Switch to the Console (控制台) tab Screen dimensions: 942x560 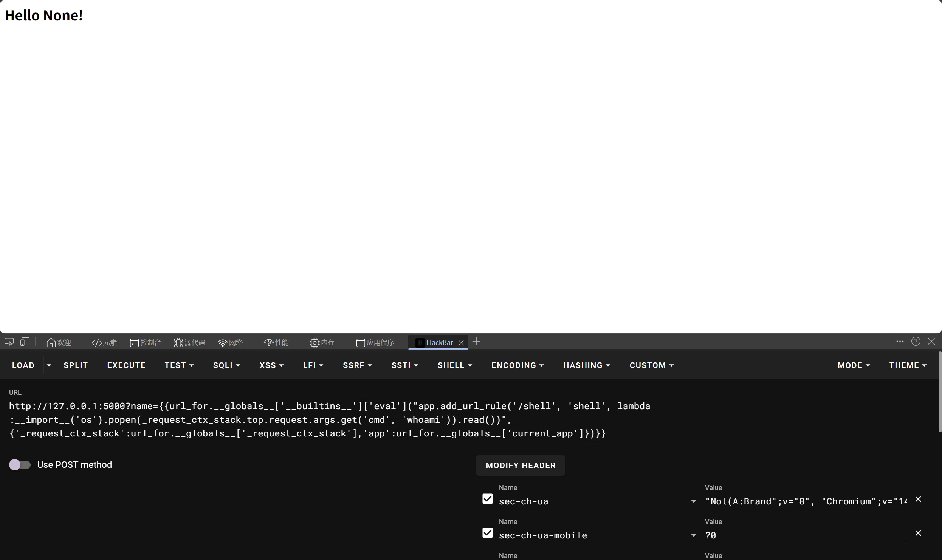tap(146, 342)
